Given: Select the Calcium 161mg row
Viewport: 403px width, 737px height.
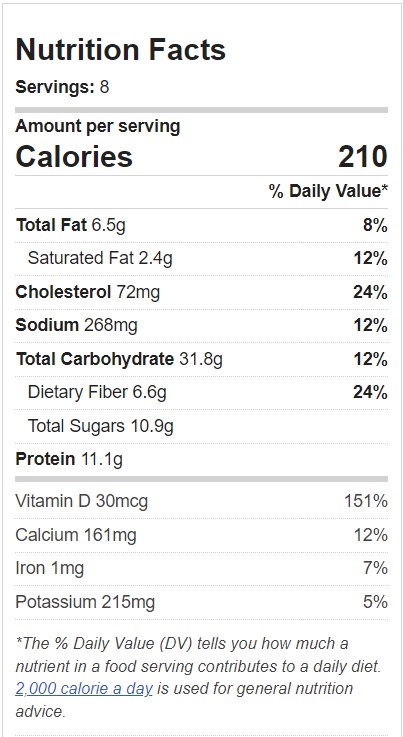Looking at the screenshot, I should [x=202, y=535].
